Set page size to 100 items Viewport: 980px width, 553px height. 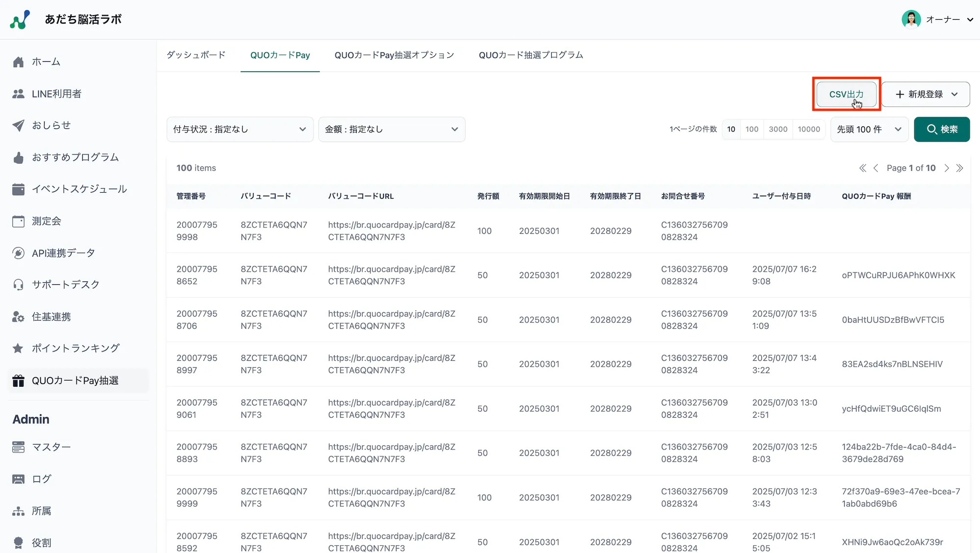752,129
